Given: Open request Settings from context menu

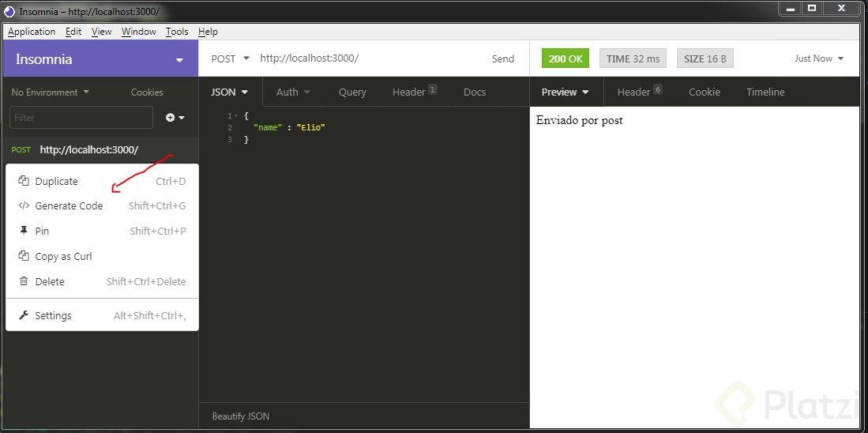Looking at the screenshot, I should tap(102, 315).
